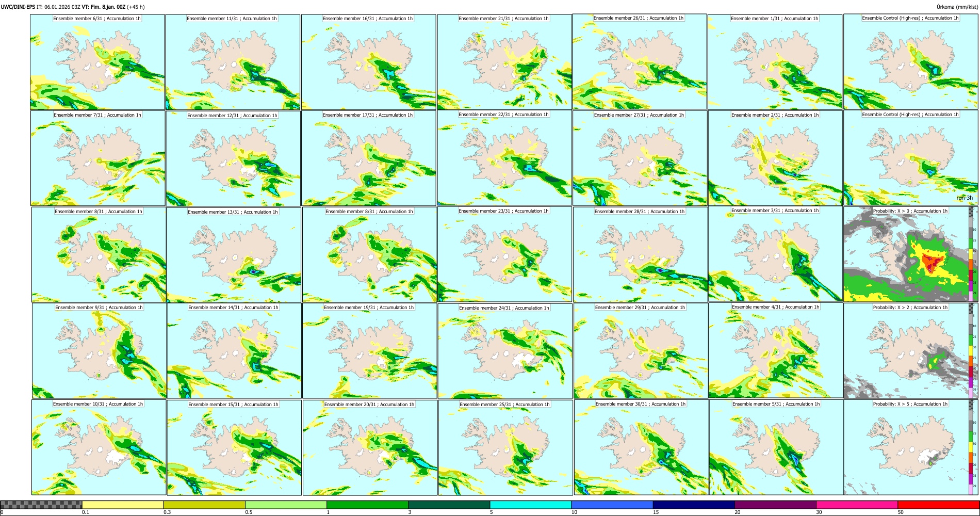View the Ensemble member 20/31 map panel

[x=369, y=448]
